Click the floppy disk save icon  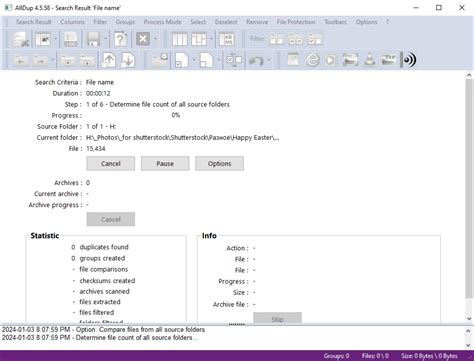click(x=93, y=39)
